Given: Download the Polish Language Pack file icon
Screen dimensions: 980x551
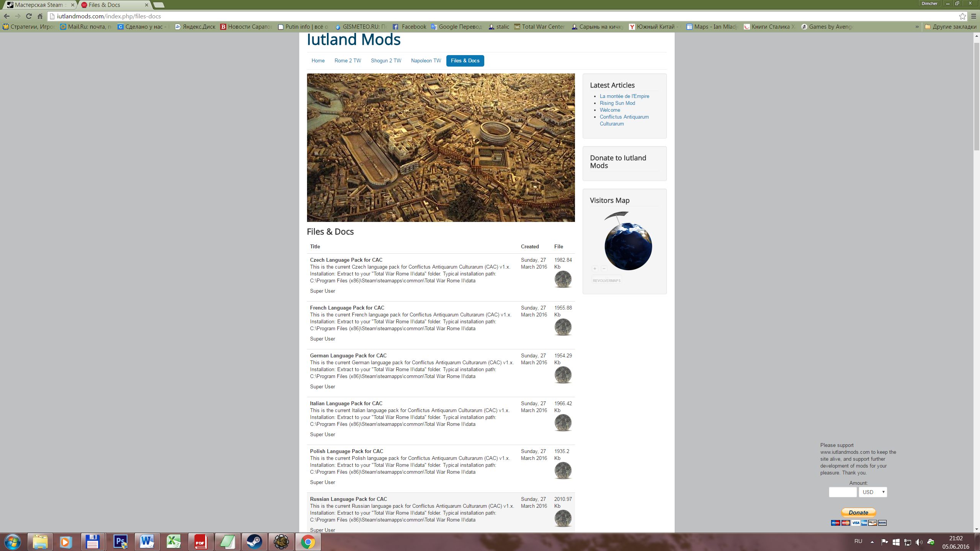Looking at the screenshot, I should point(563,471).
